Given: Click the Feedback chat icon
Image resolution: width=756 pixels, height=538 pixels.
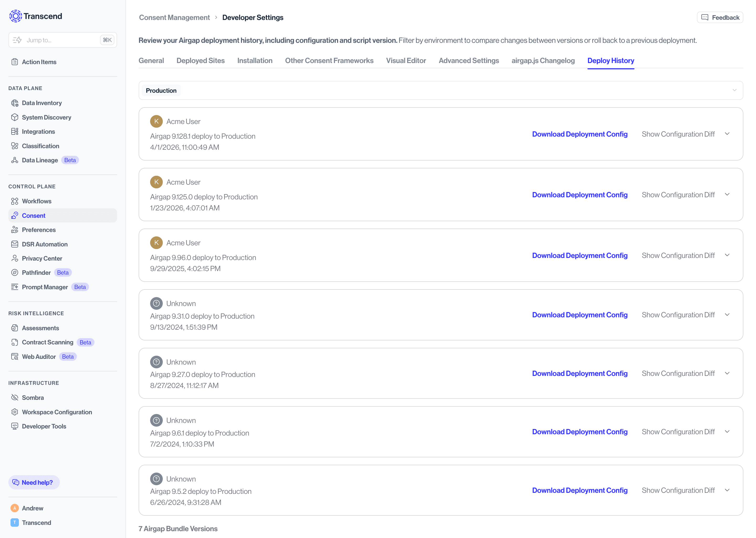Looking at the screenshot, I should pyautogui.click(x=705, y=18).
